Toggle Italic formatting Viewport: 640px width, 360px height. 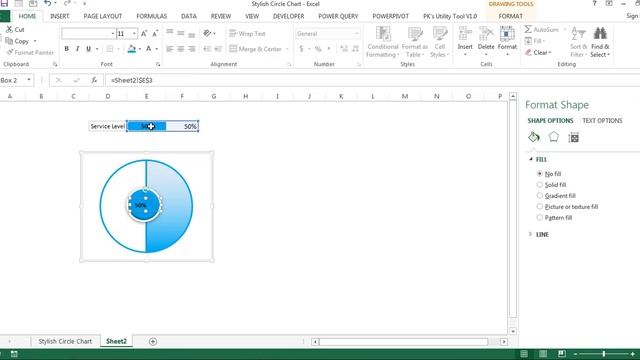tap(78, 49)
